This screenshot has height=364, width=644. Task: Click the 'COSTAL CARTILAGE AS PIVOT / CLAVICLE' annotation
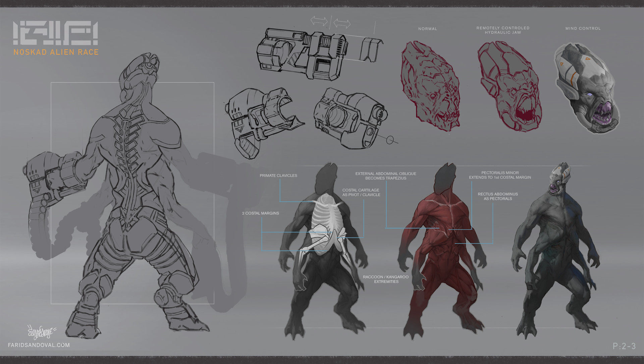(x=361, y=192)
